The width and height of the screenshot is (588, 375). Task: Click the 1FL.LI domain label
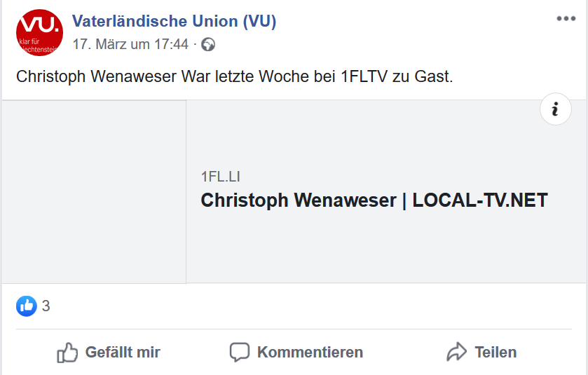(x=220, y=177)
